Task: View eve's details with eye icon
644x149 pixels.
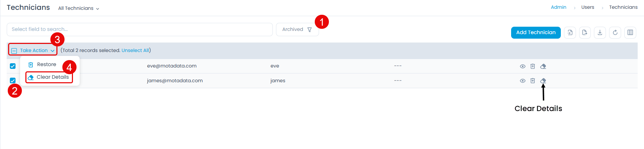Action: coord(523,66)
